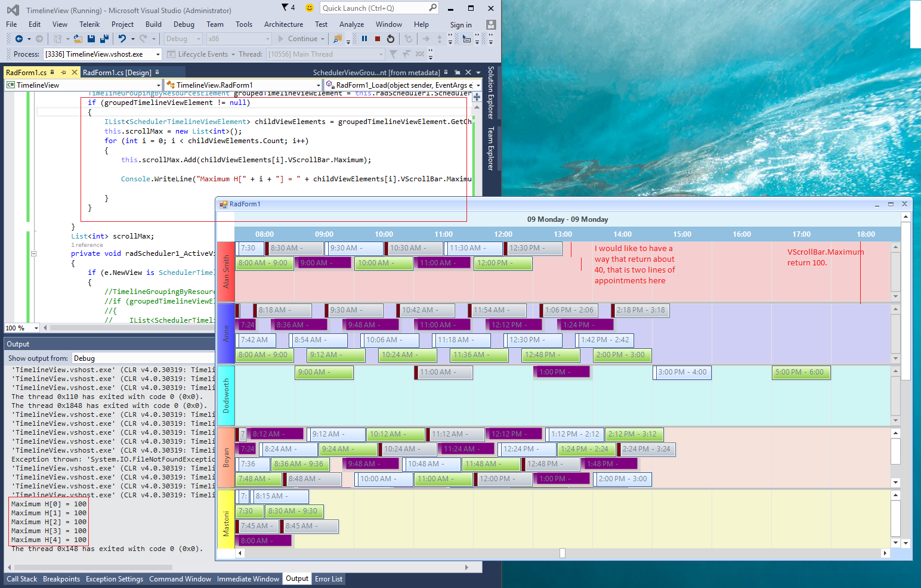Open the editor zoom 100 % dropdown

click(x=36, y=328)
